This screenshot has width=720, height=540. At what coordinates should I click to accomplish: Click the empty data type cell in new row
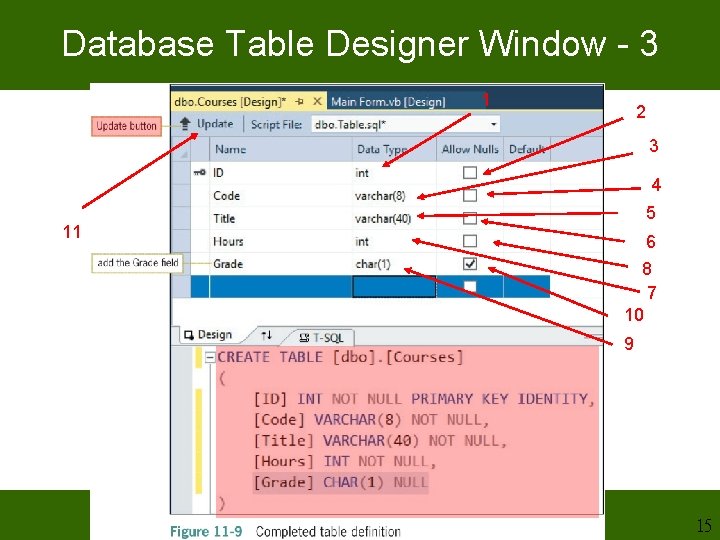pyautogui.click(x=394, y=287)
